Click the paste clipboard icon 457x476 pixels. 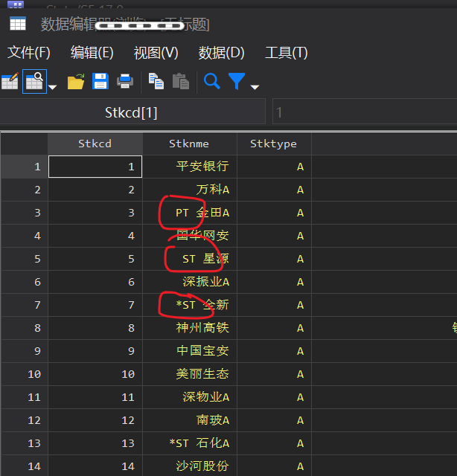pos(181,81)
